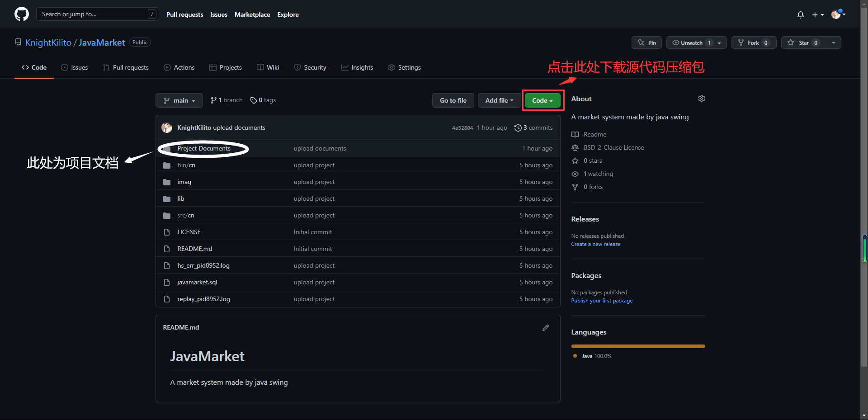Open the KnightKilito owner link
This screenshot has width=868, height=420.
(48, 42)
